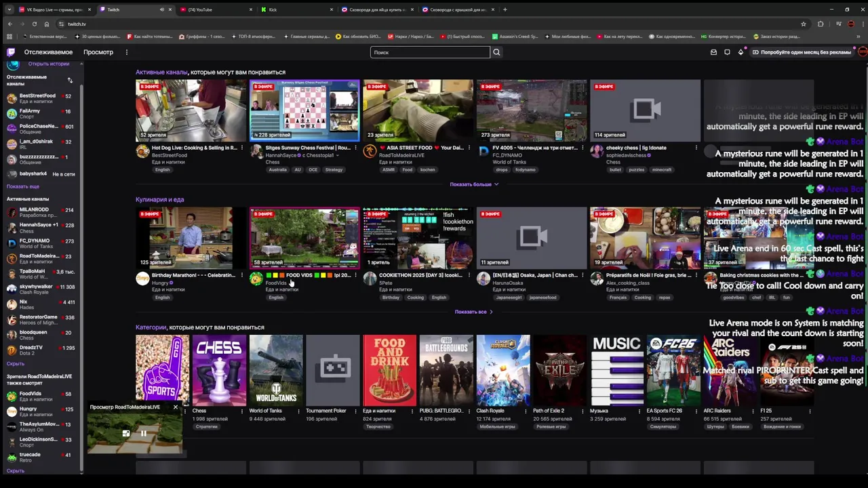Image resolution: width=868 pixels, height=488 pixels.
Task: Click the followed channels sort arrows icon
Action: 69,80
